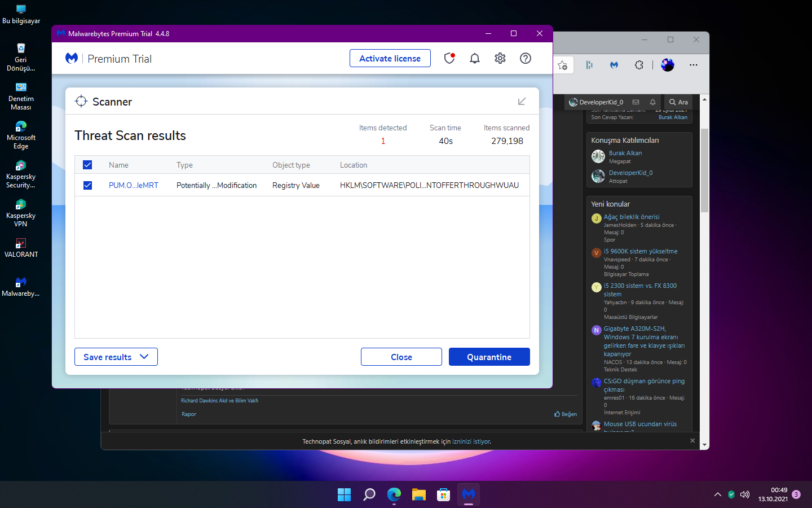
Task: Show hidden tray icons chevron
Action: click(718, 494)
